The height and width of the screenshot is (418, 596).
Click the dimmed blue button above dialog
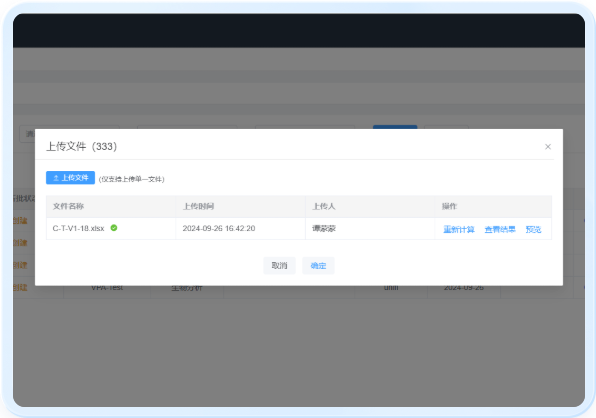(x=395, y=127)
